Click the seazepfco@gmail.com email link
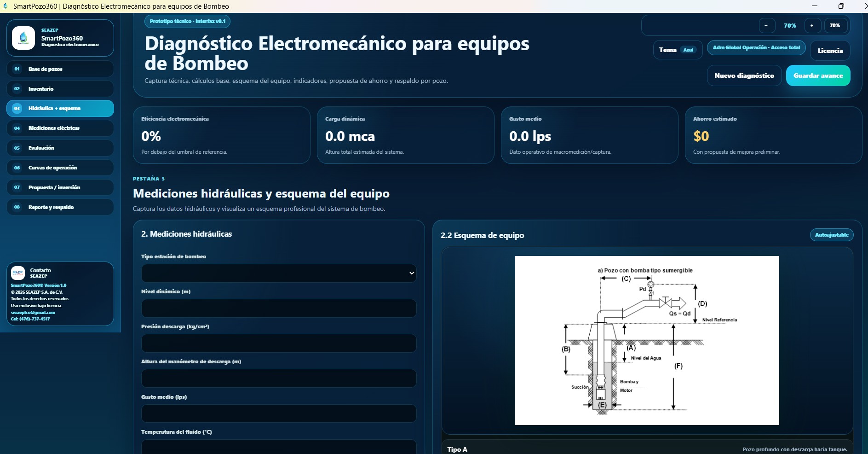The height and width of the screenshot is (454, 868). [33, 313]
